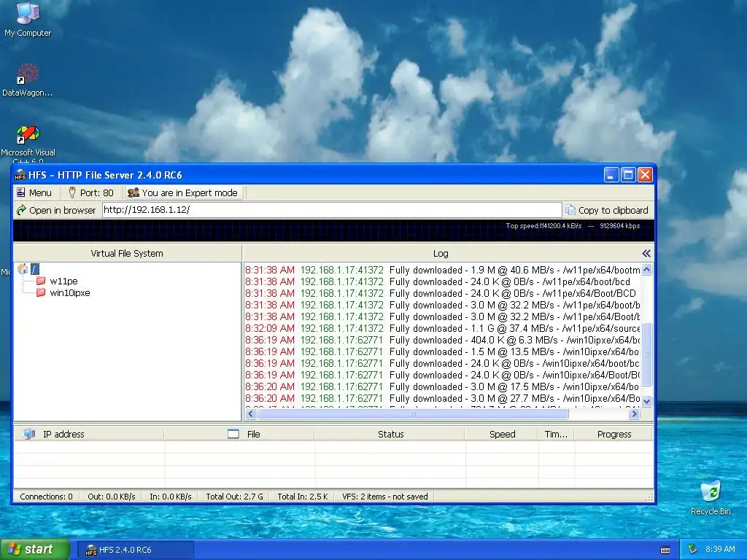This screenshot has height=560, width=747.
Task: Select the win10ipxe folder
Action: pyautogui.click(x=69, y=293)
